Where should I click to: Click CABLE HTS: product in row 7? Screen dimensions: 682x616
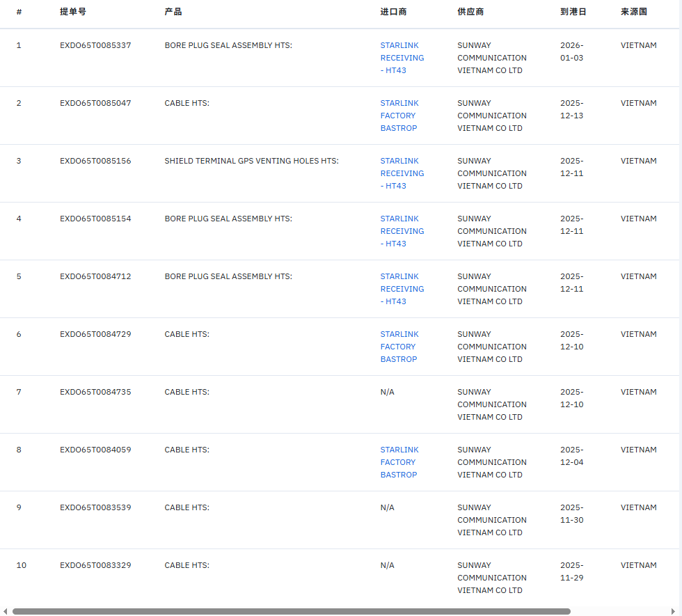[x=187, y=392]
